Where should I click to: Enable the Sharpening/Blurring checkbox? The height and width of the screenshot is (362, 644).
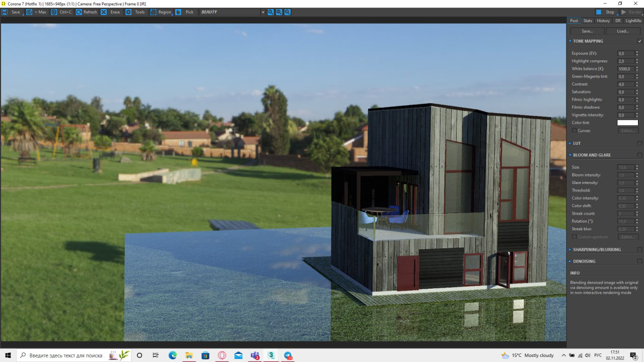coord(640,249)
